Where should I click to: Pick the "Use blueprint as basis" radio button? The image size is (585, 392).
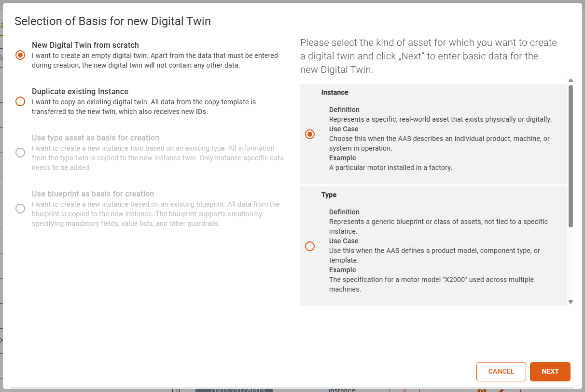[20, 209]
